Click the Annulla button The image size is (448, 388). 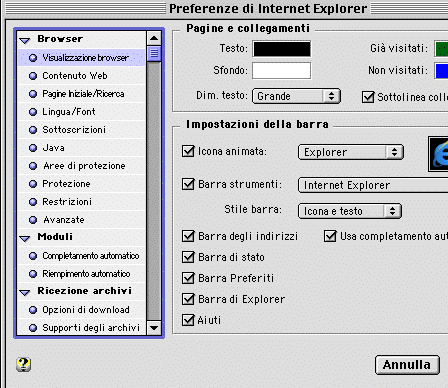(x=407, y=365)
